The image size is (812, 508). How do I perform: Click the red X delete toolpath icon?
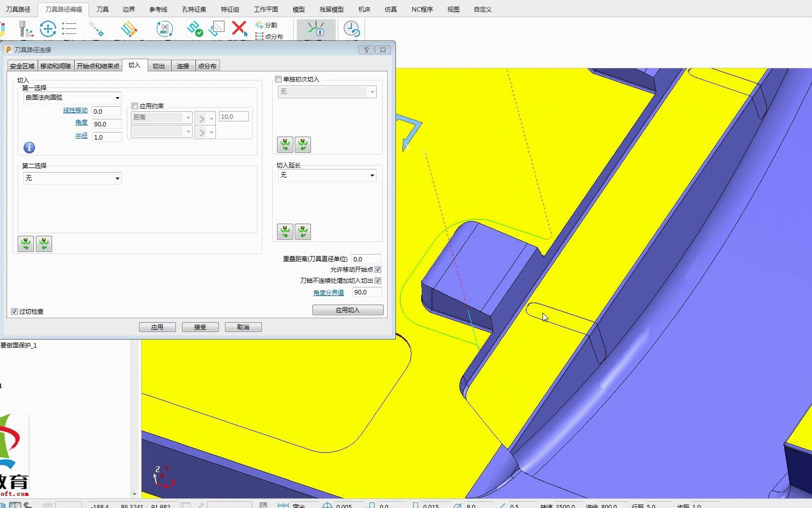point(239,29)
